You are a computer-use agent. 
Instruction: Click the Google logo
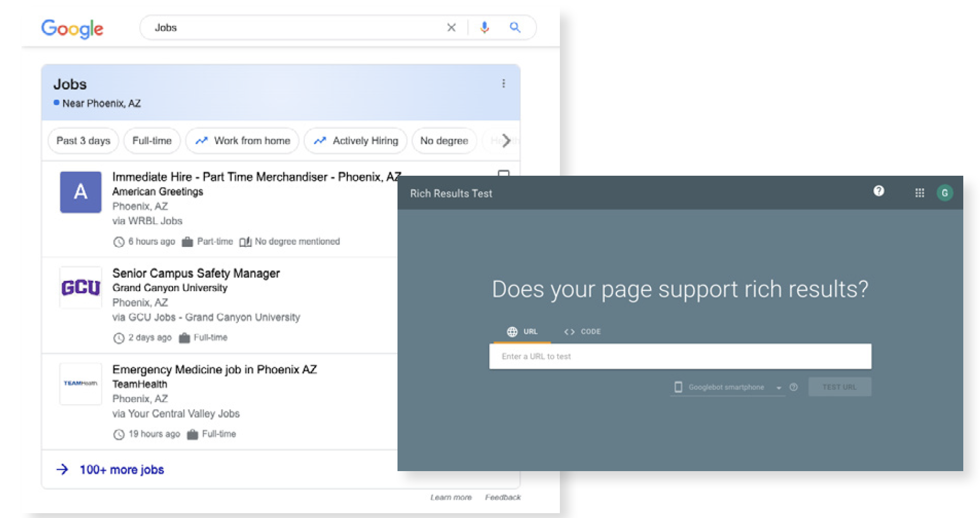[x=72, y=29]
